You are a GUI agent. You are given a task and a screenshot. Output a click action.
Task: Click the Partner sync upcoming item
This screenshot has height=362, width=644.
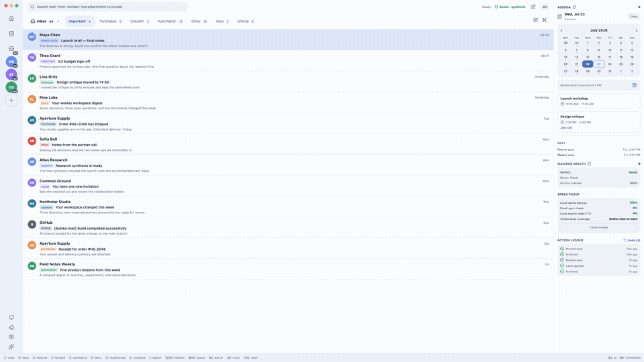tap(598, 149)
